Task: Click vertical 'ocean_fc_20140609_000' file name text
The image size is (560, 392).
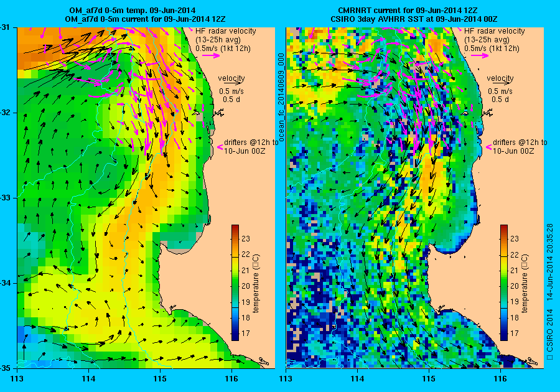Action: click(281, 97)
